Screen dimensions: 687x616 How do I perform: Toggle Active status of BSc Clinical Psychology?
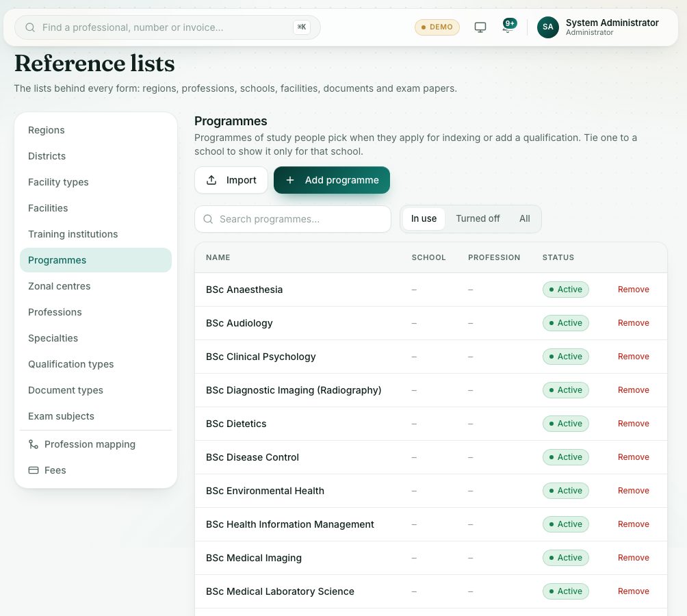(566, 357)
